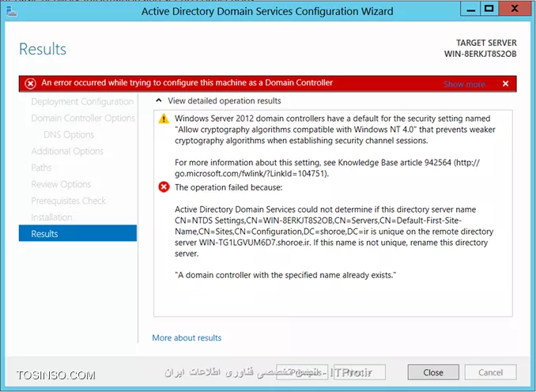Click the Close button
This screenshot has height=392, width=536.
click(x=433, y=372)
